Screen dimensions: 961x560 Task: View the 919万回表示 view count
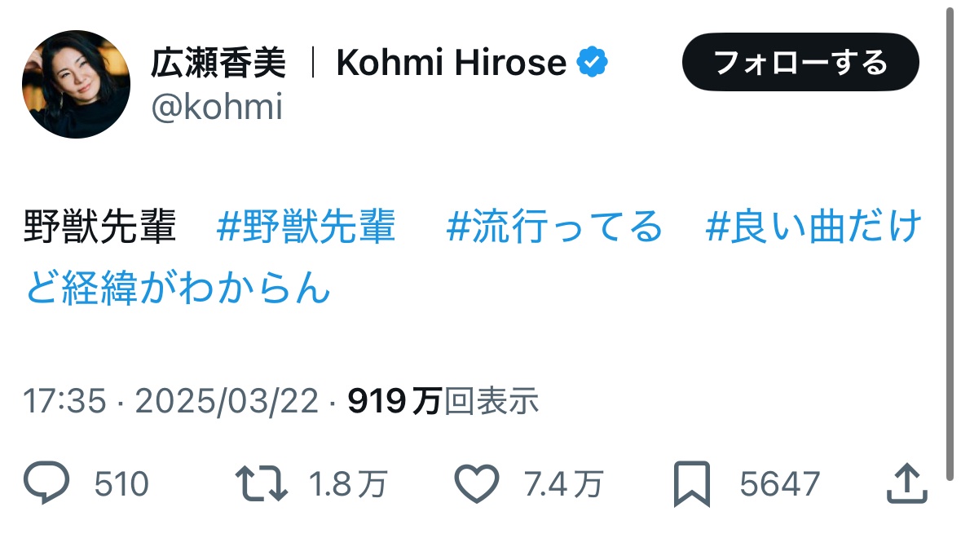point(443,401)
